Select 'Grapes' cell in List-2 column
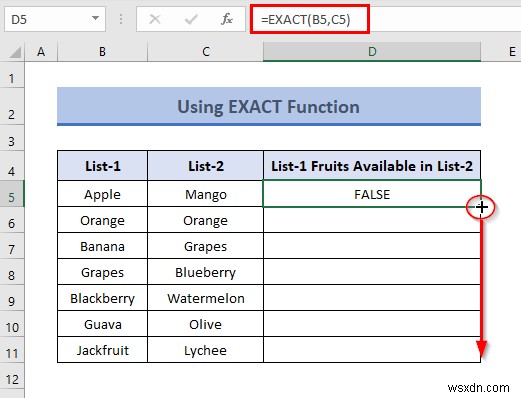Screen dimensions: 521x398 click(x=205, y=246)
